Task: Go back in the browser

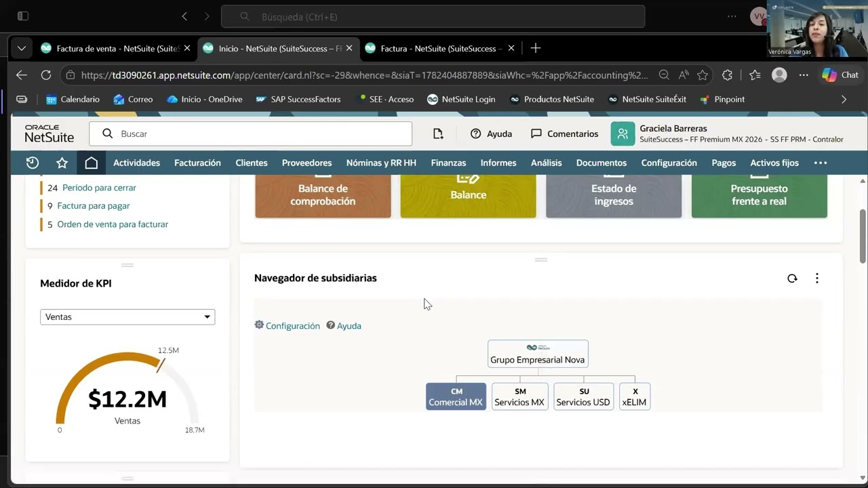Action: coord(22,75)
